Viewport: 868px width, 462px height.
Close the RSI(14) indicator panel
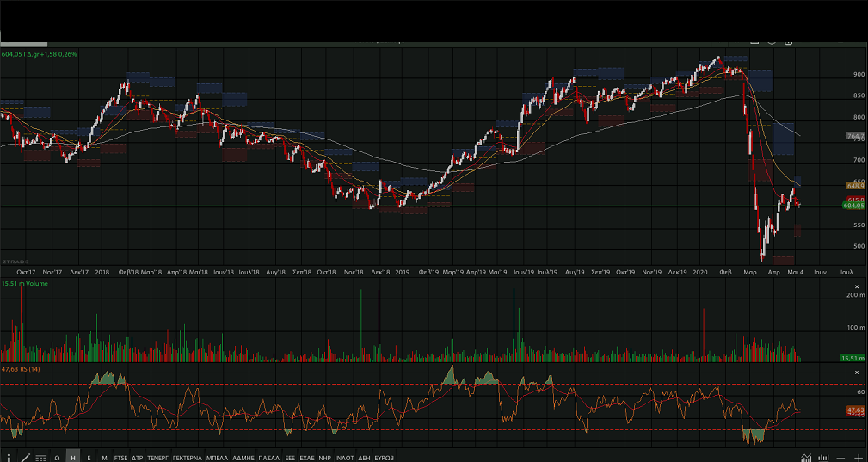click(856, 373)
